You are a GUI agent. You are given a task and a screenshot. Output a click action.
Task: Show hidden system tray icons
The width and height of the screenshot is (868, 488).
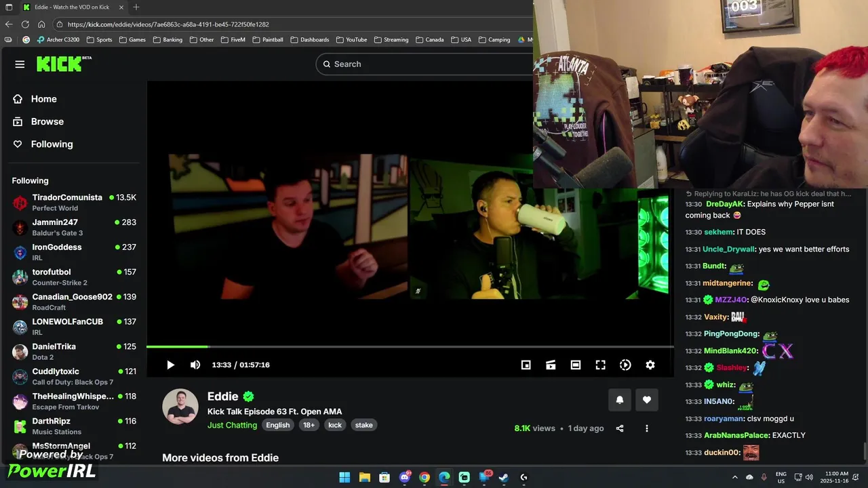(x=734, y=477)
